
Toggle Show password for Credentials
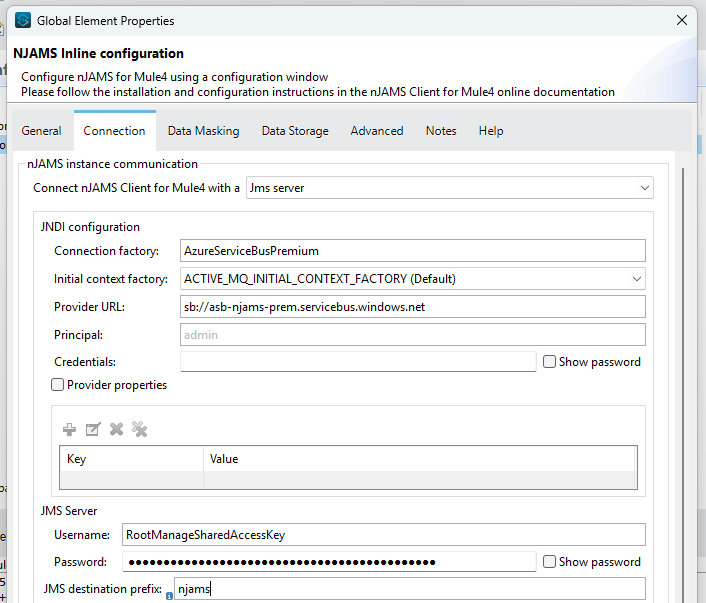[549, 362]
